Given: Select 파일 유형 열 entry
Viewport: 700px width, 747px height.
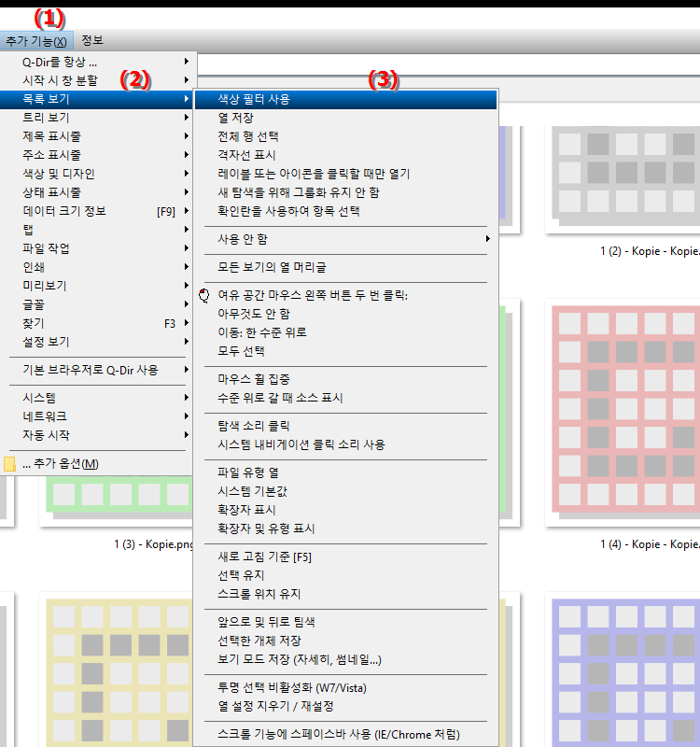Looking at the screenshot, I should (345, 472).
